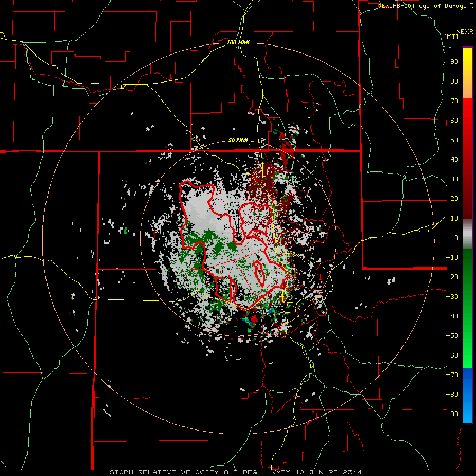Click the positive 30 scale label
This screenshot has width=476, height=476.
[x=454, y=179]
